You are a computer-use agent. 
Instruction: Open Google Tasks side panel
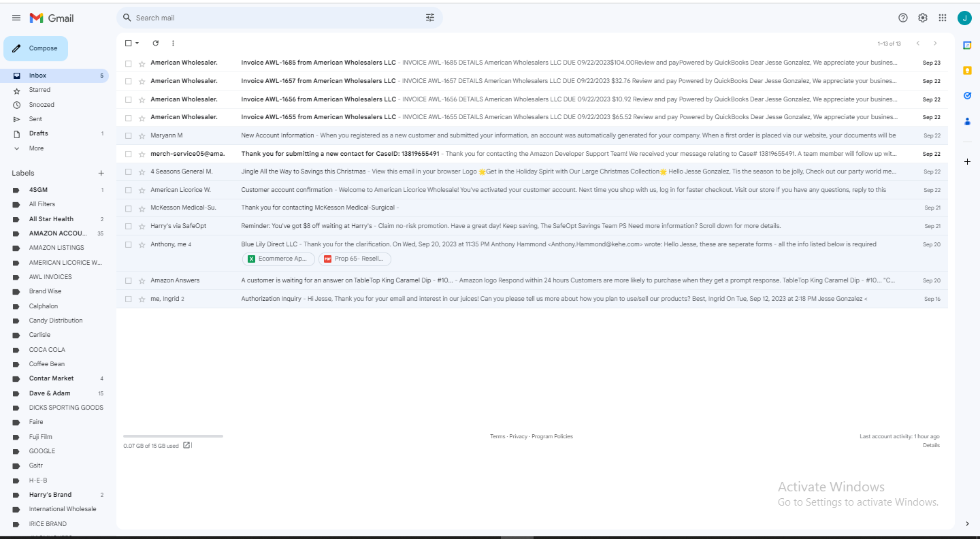(967, 96)
